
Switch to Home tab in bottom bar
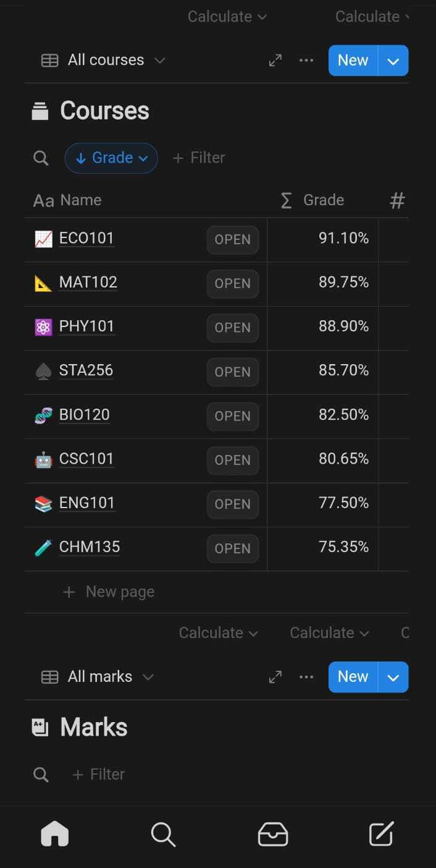tap(54, 834)
